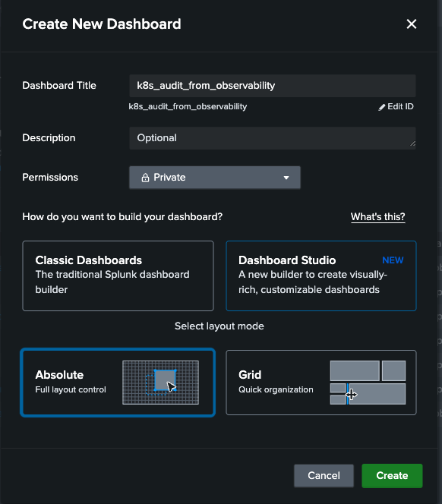Click the Grid layout preview thumbnail
This screenshot has width=442, height=504.
click(x=368, y=383)
